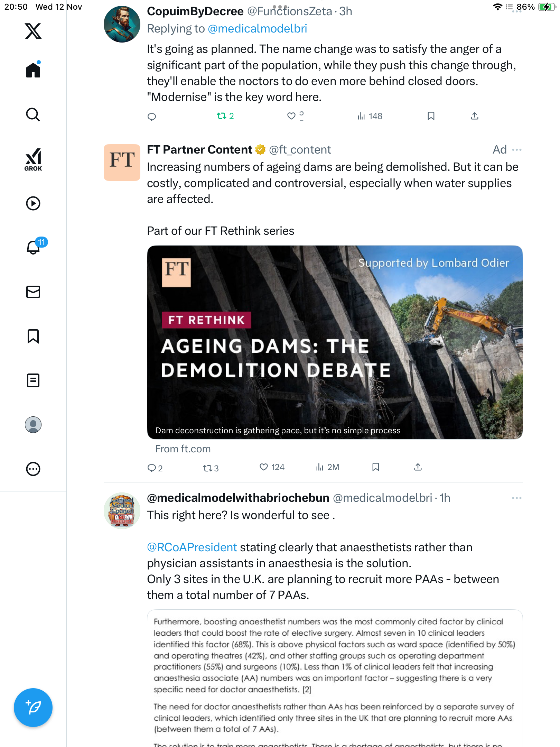
Task: Open the sidebar More menu
Action: pos(33,469)
